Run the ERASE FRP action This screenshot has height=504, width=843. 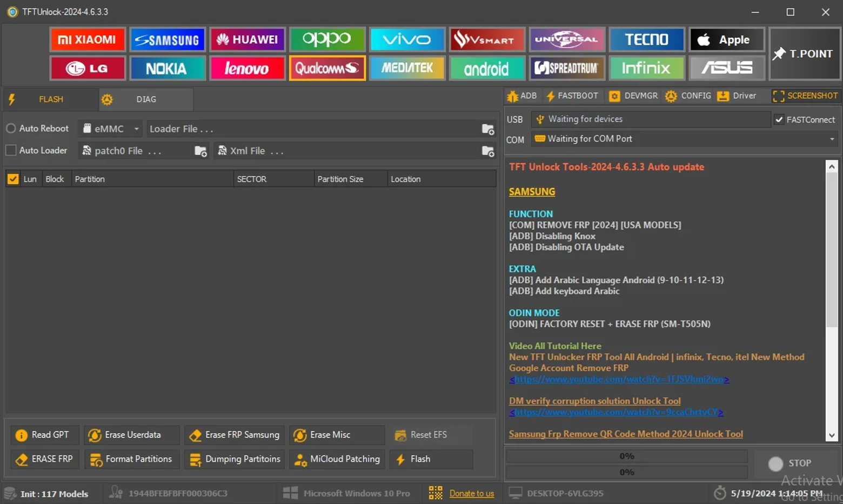click(45, 459)
